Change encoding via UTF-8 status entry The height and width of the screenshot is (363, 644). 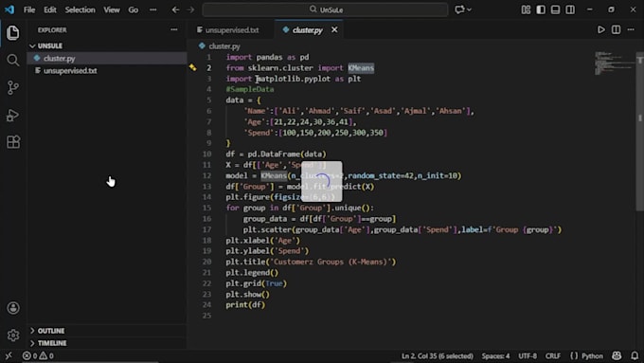click(528, 356)
